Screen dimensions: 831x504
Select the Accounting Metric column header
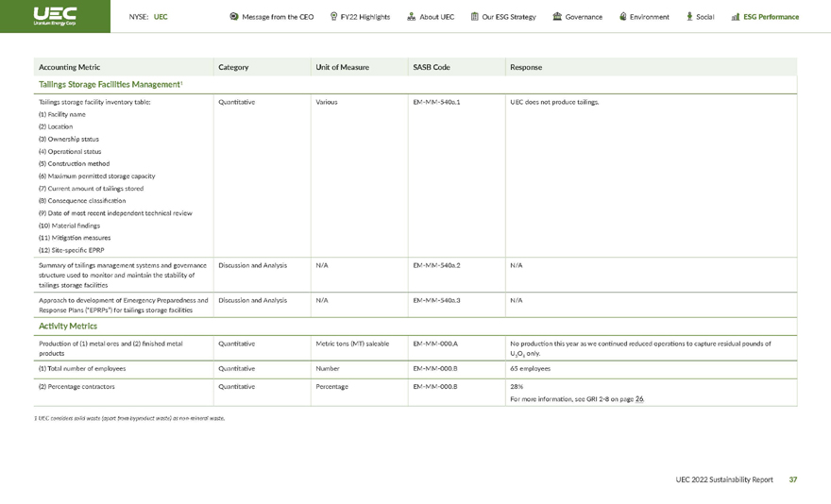(69, 67)
